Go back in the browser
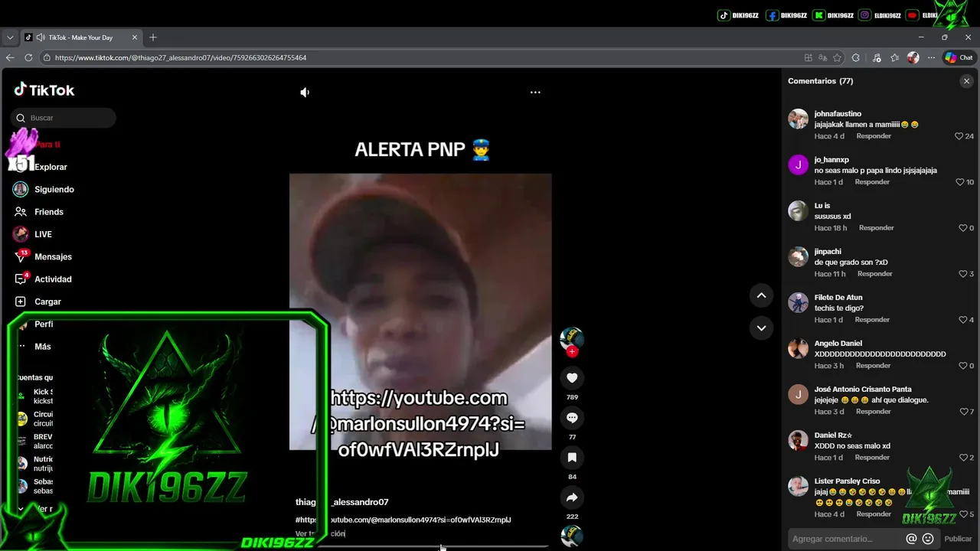980x551 pixels. click(10, 57)
